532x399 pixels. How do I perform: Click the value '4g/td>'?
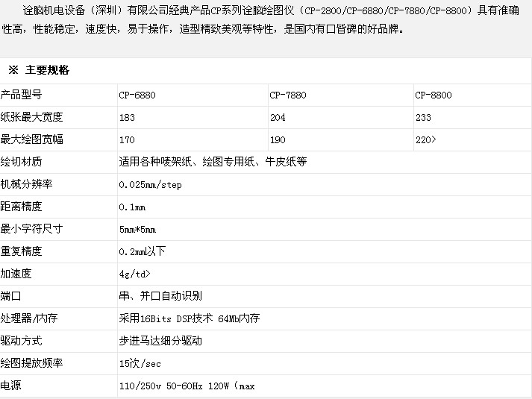pyautogui.click(x=135, y=274)
